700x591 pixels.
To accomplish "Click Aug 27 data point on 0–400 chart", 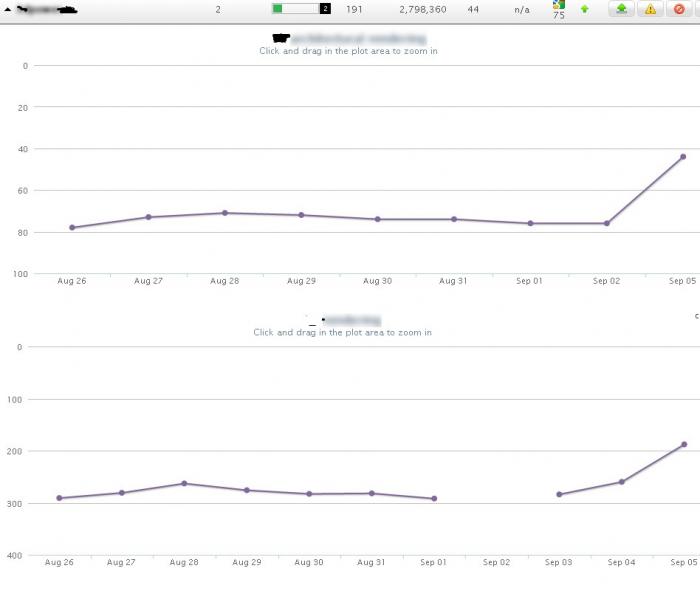I will [122, 493].
